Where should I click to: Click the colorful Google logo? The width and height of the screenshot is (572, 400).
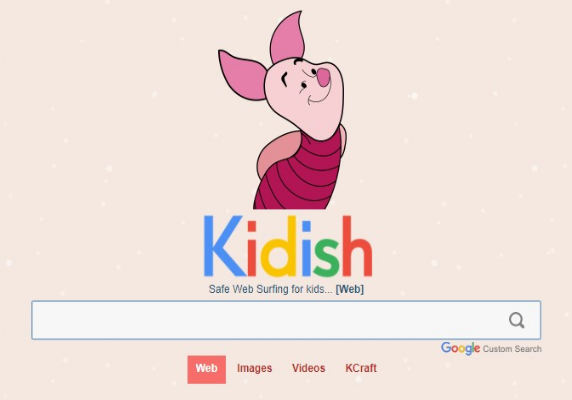(460, 349)
